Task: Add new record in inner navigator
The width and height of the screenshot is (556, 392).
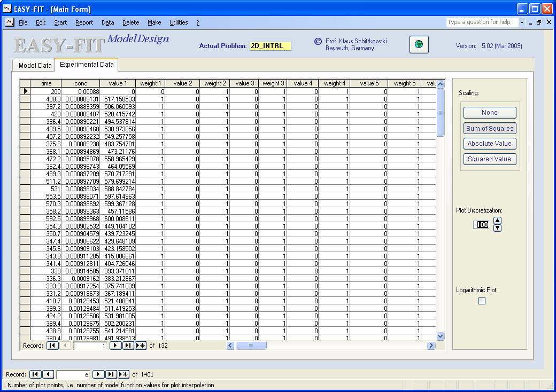Action: tap(141, 346)
